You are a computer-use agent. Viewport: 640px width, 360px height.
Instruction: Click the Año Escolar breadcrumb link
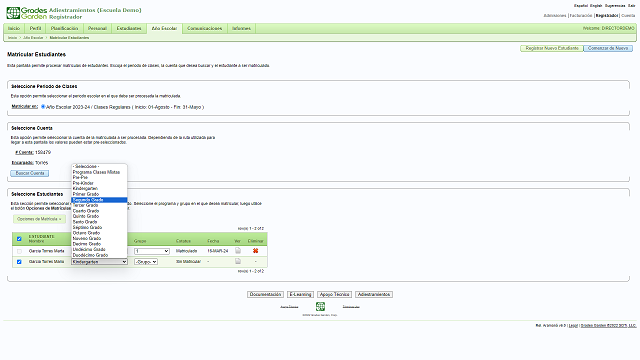click(x=33, y=38)
